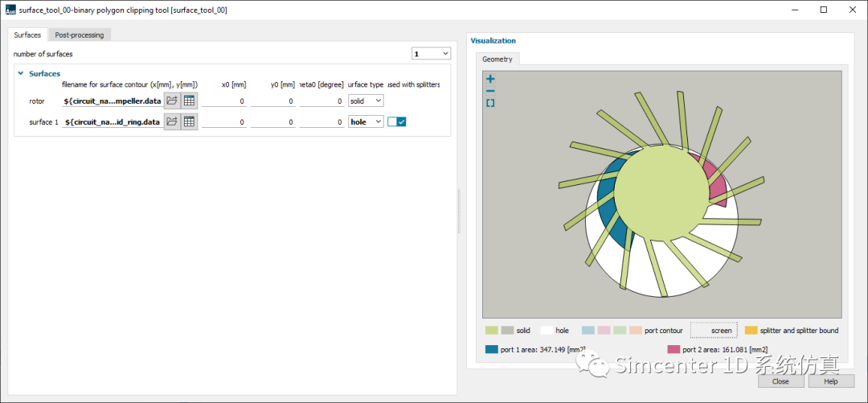This screenshot has height=403, width=868.
Task: Click the application icon in title bar
Action: tap(10, 10)
